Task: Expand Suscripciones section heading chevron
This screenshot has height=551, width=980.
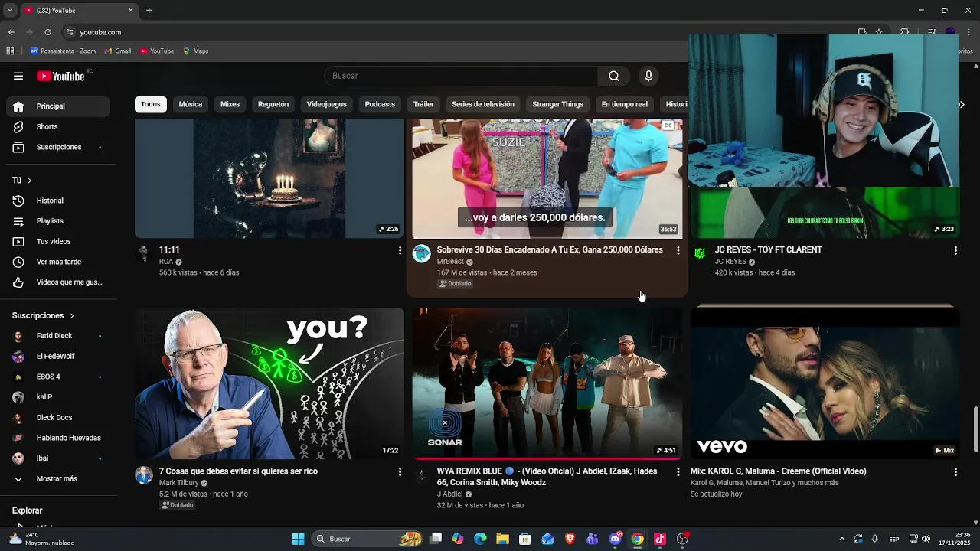Action: 72,315
